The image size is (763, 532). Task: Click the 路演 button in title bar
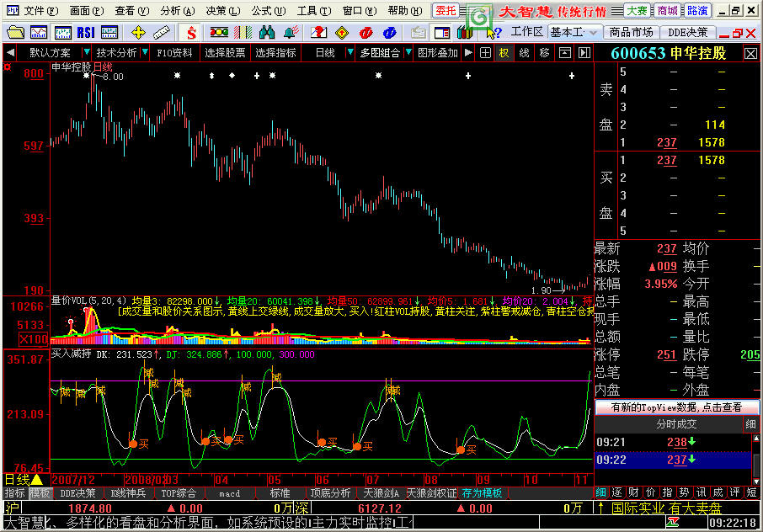click(697, 10)
